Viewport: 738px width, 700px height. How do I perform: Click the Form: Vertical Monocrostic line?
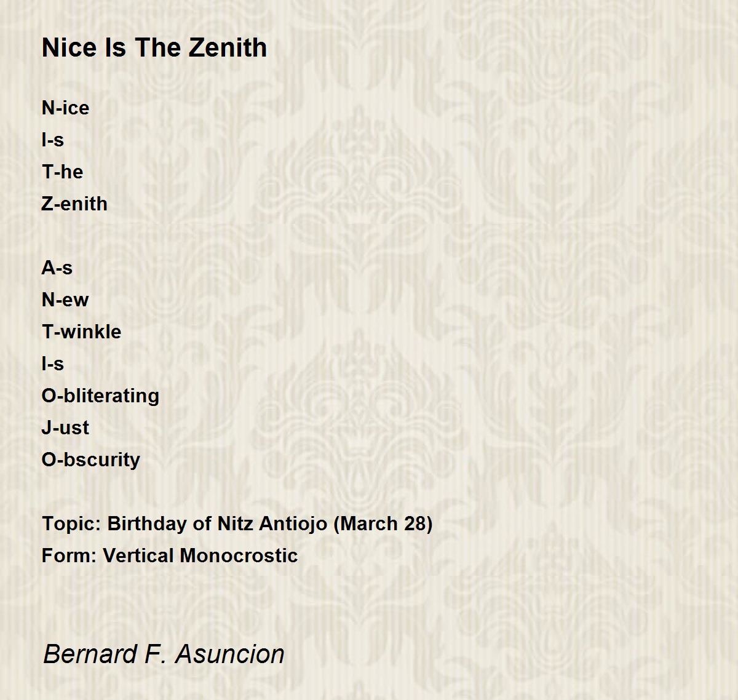pos(170,555)
